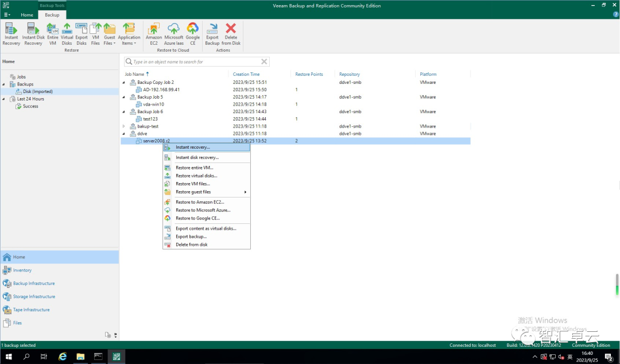Image resolution: width=620 pixels, height=364 pixels.
Task: Open Files view
Action: [x=60, y=323]
